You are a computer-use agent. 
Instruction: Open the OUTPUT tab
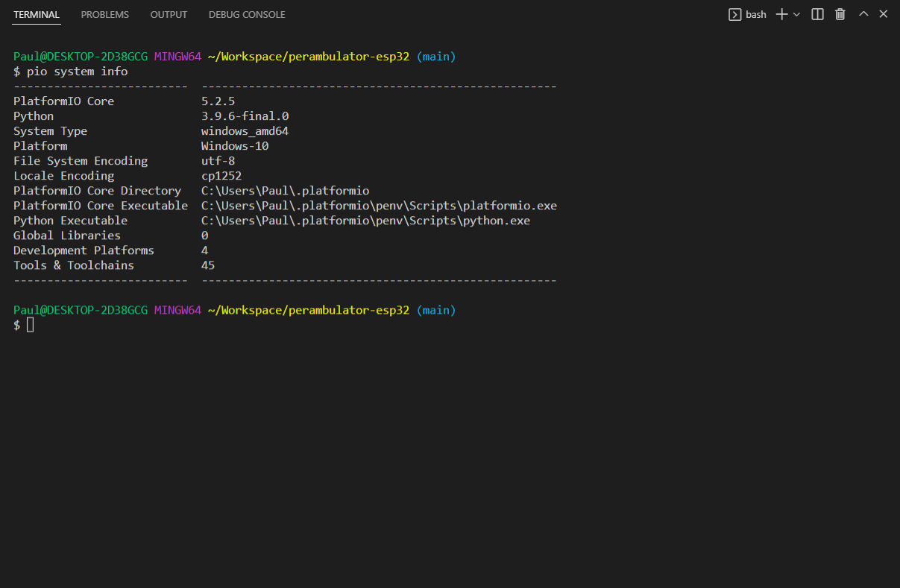[x=169, y=14]
